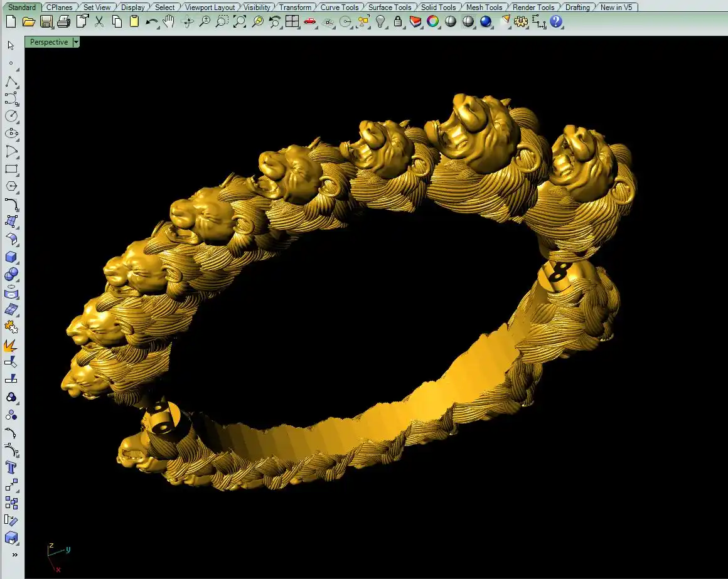Toggle shaded viewport display sphere icon

pyautogui.click(x=451, y=22)
